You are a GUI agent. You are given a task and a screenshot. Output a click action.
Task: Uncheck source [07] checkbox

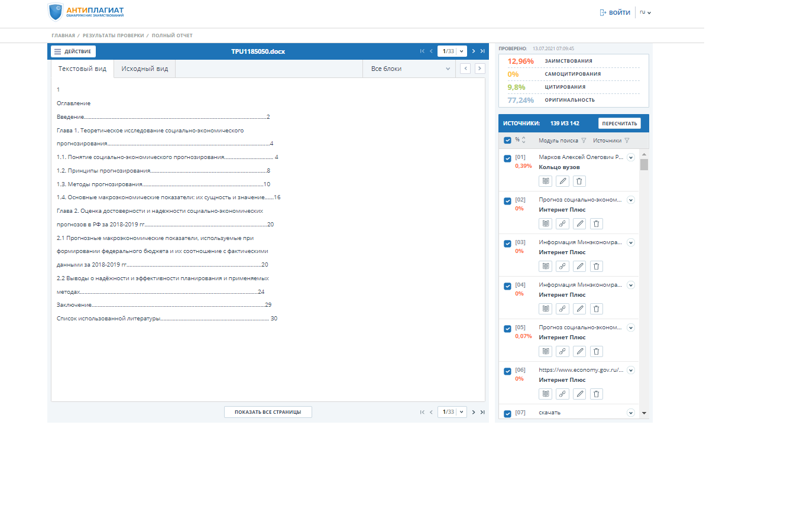click(507, 414)
